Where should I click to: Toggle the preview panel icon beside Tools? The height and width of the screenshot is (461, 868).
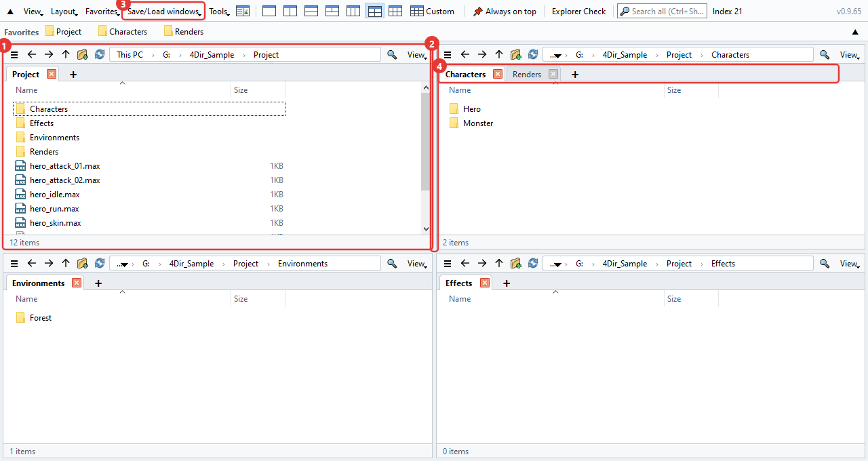pos(243,11)
